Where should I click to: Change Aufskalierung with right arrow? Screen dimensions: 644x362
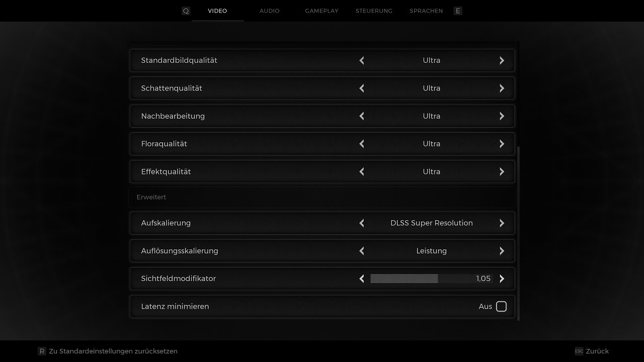pyautogui.click(x=502, y=223)
